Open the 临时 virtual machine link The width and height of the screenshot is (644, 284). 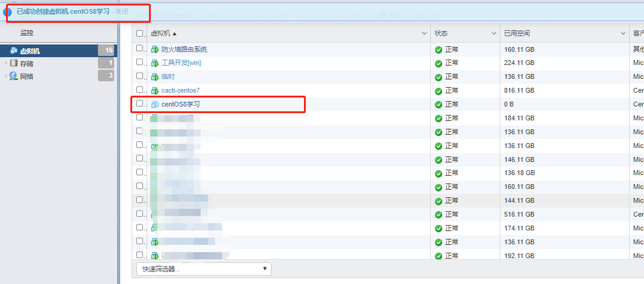[168, 77]
